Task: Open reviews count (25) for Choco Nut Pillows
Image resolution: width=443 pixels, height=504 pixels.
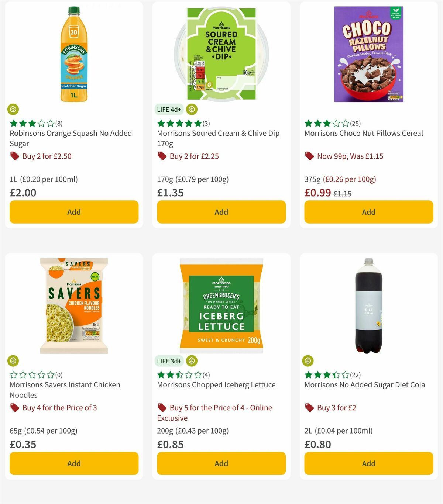Action: (x=356, y=123)
